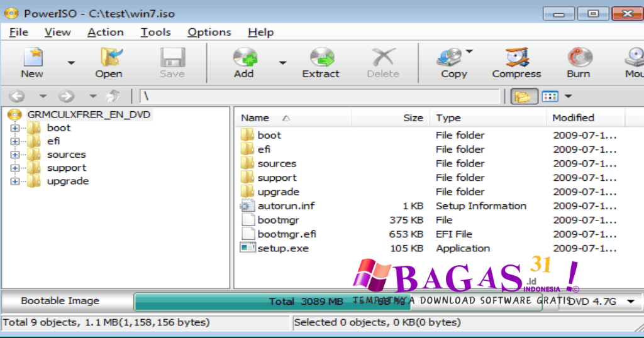Select the sources folder in file list
Viewport: 644px width, 338px height.
click(x=277, y=164)
